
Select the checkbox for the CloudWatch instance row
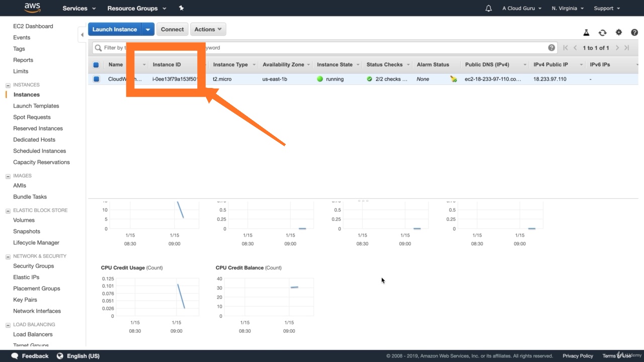[96, 79]
